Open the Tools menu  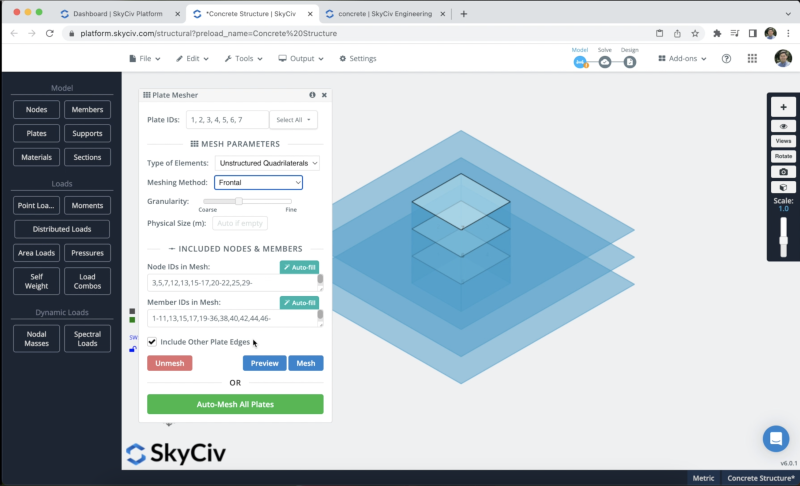coord(244,59)
